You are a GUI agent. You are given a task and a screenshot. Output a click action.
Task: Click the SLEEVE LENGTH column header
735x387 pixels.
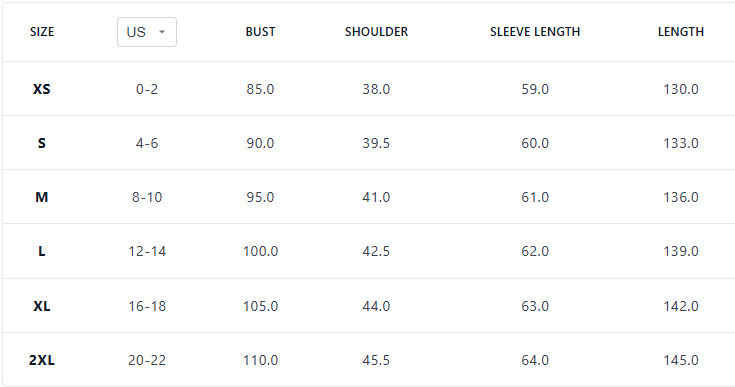click(535, 32)
